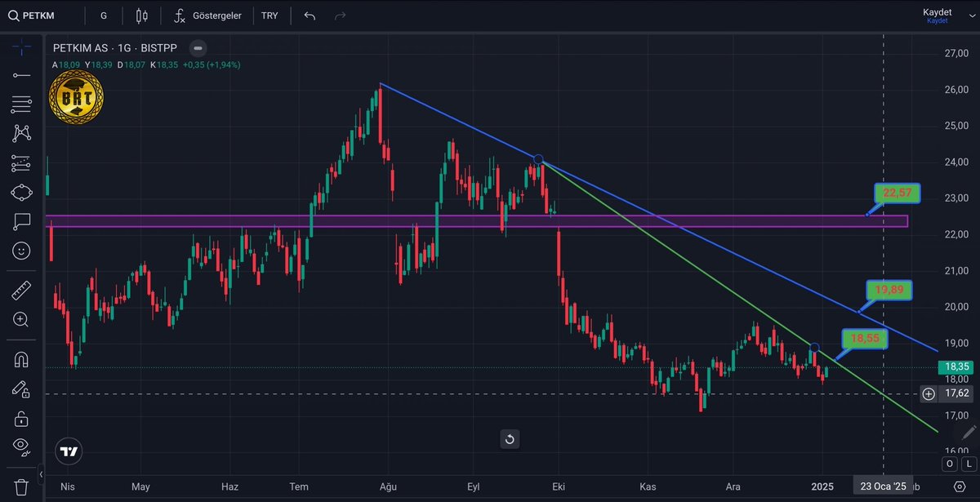980x502 pixels.
Task: Select the XABCD pattern tool
Action: pyautogui.click(x=21, y=133)
